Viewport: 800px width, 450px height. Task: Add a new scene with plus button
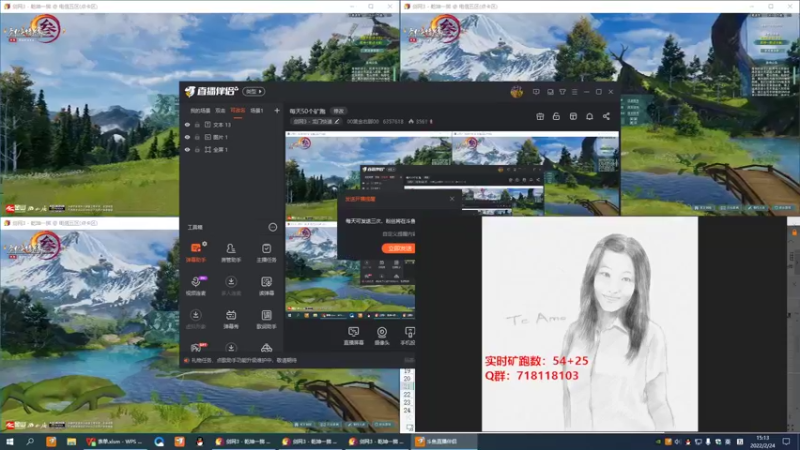277,110
